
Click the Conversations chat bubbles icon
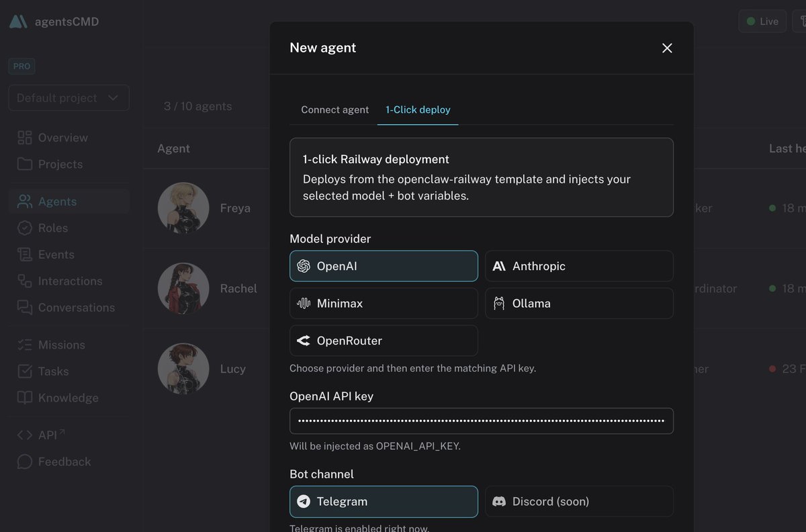25,308
